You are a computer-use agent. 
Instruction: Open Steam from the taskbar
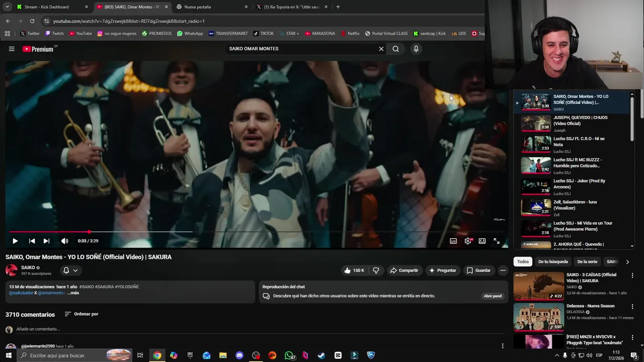[321, 355]
